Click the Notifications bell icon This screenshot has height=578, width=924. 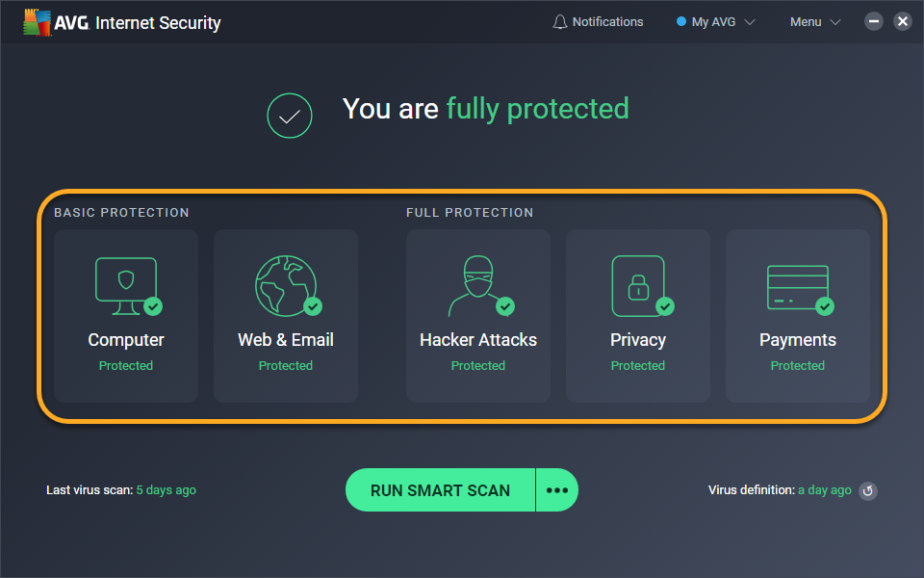tap(560, 22)
